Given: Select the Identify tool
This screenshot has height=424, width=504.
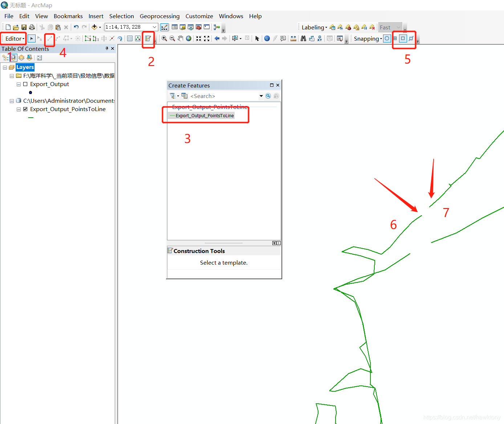Looking at the screenshot, I should coord(267,38).
